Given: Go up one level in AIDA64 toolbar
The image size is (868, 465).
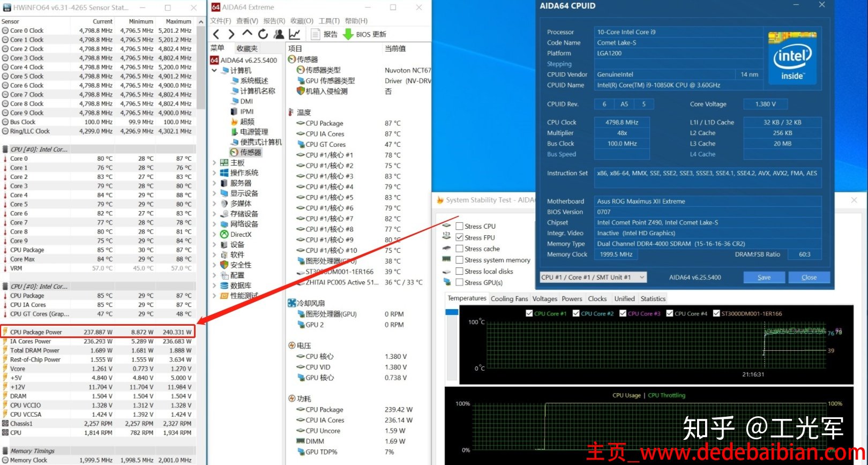Looking at the screenshot, I should coord(247,34).
